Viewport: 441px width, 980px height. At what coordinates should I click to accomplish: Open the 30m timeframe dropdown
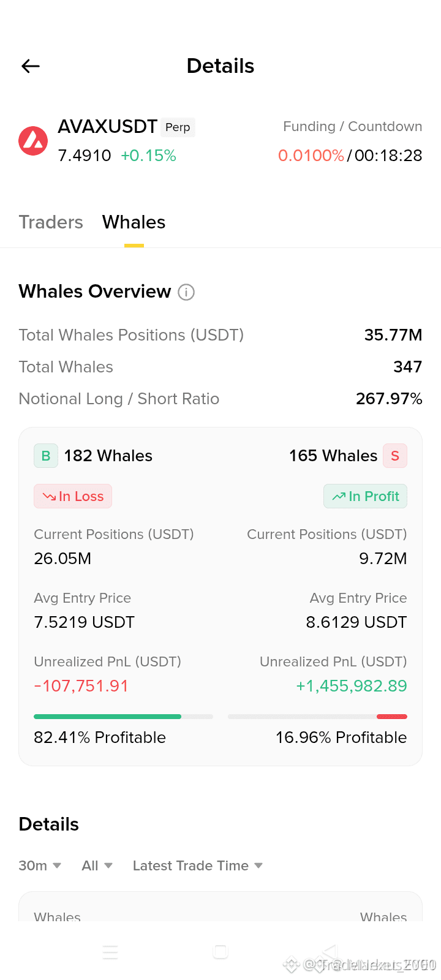pos(40,865)
